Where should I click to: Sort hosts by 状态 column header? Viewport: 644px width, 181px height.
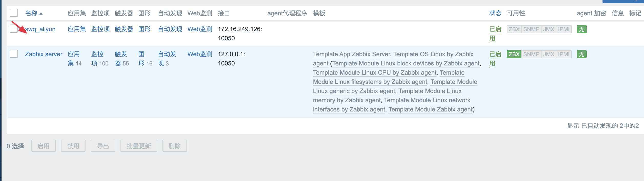(495, 13)
